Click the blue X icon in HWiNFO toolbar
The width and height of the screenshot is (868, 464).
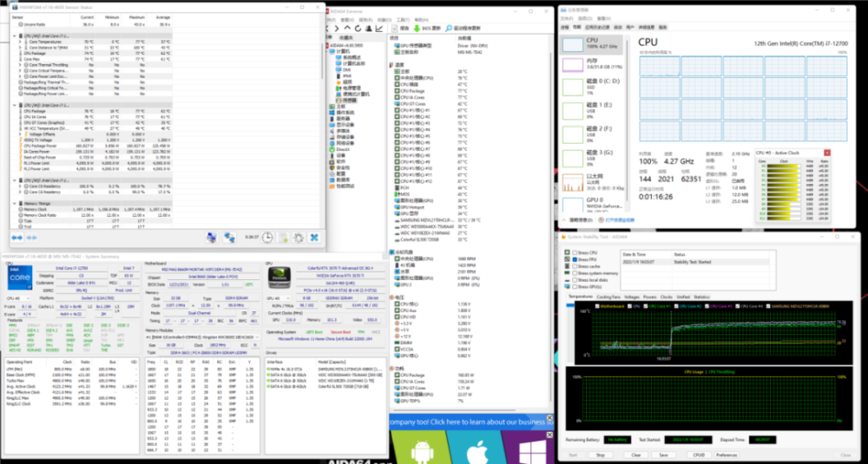click(x=314, y=237)
